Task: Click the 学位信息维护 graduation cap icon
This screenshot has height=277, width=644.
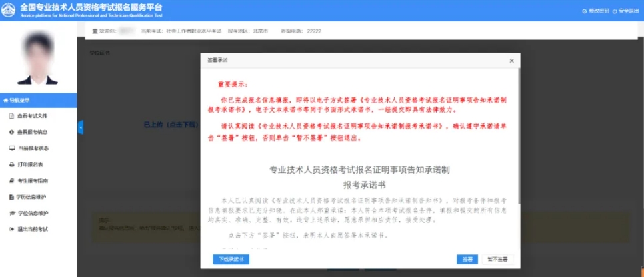Action: pyautogui.click(x=11, y=213)
